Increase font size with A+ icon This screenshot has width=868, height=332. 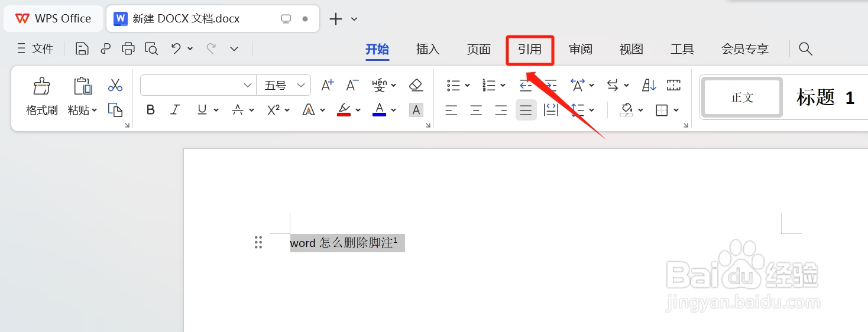328,86
